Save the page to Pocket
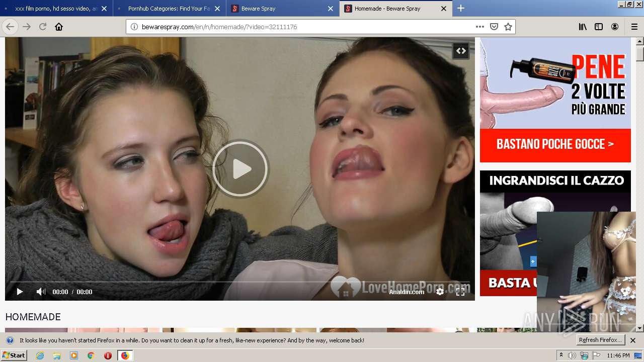This screenshot has width=644, height=362. coord(494,27)
